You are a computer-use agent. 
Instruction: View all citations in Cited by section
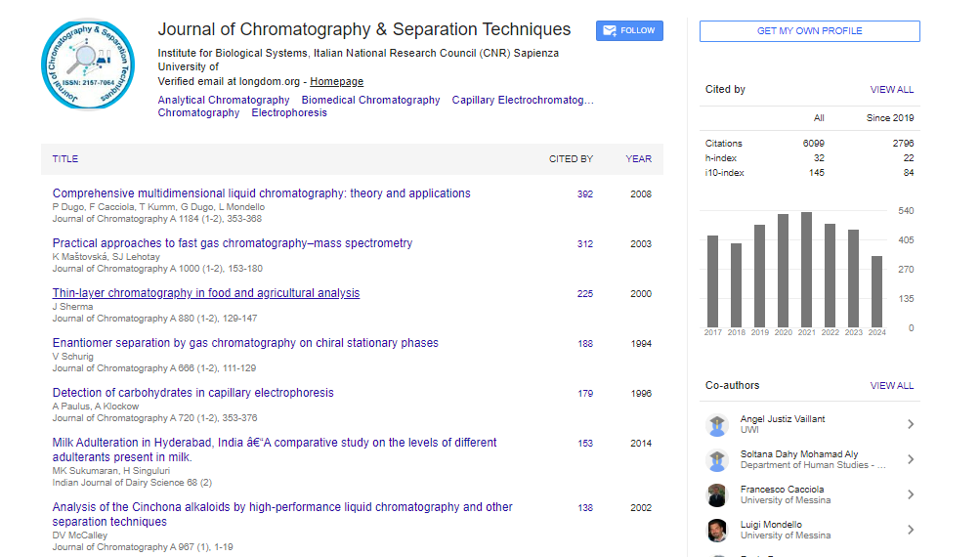pos(891,90)
